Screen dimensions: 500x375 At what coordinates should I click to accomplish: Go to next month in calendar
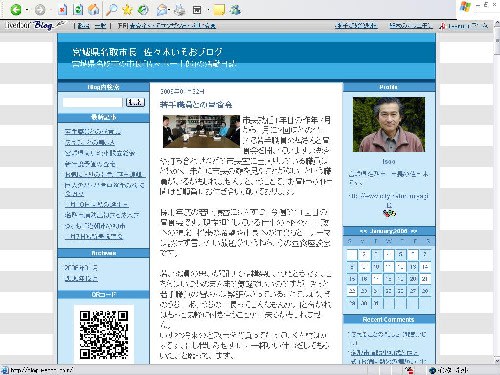click(x=414, y=231)
